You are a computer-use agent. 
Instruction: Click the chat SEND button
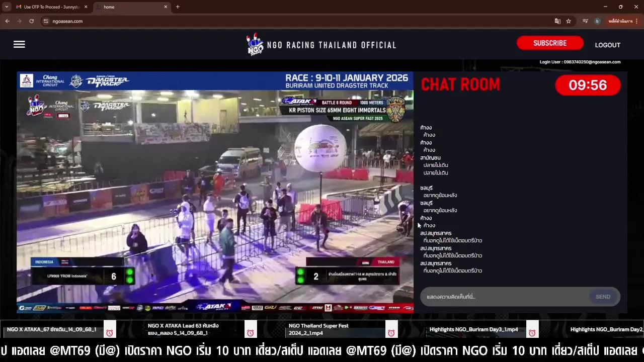pos(603,297)
